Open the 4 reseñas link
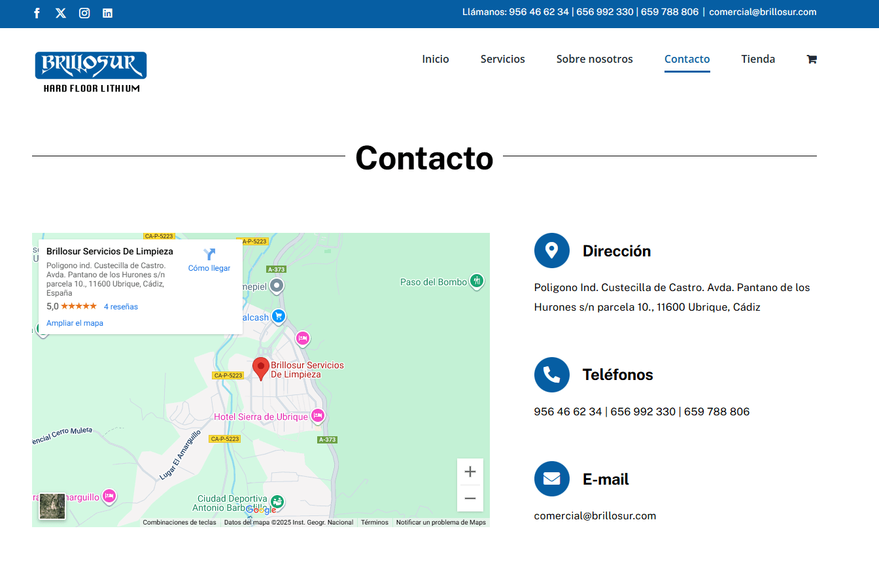 coord(121,307)
